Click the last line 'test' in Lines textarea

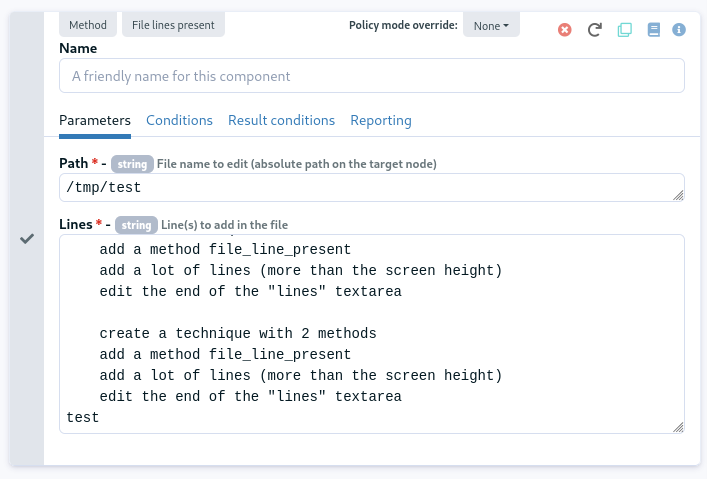[x=83, y=418]
